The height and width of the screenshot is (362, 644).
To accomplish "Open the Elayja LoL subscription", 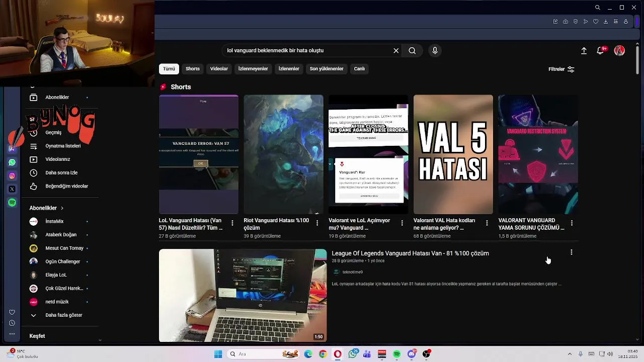I will pyautogui.click(x=56, y=275).
